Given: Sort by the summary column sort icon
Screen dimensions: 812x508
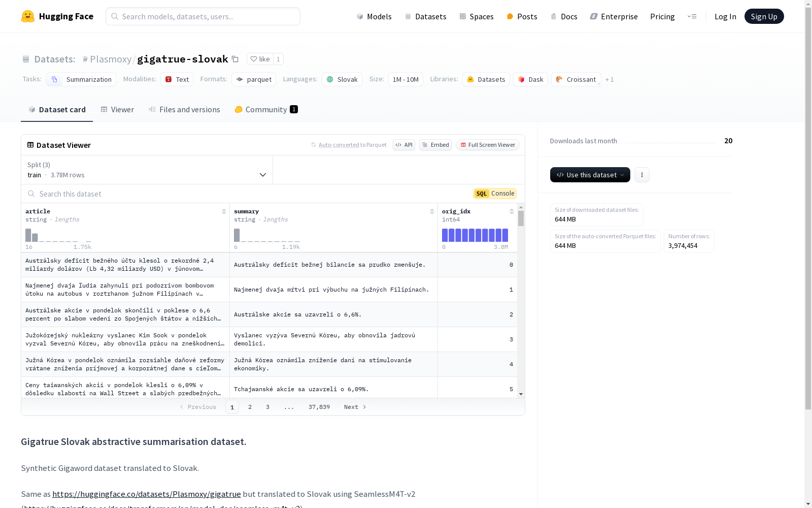Looking at the screenshot, I should (432, 211).
